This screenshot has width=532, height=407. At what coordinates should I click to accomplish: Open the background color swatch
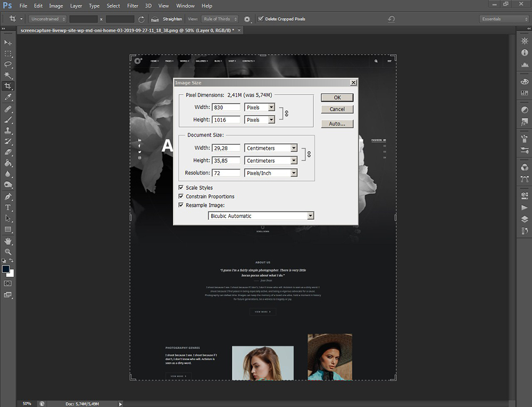coord(11,273)
